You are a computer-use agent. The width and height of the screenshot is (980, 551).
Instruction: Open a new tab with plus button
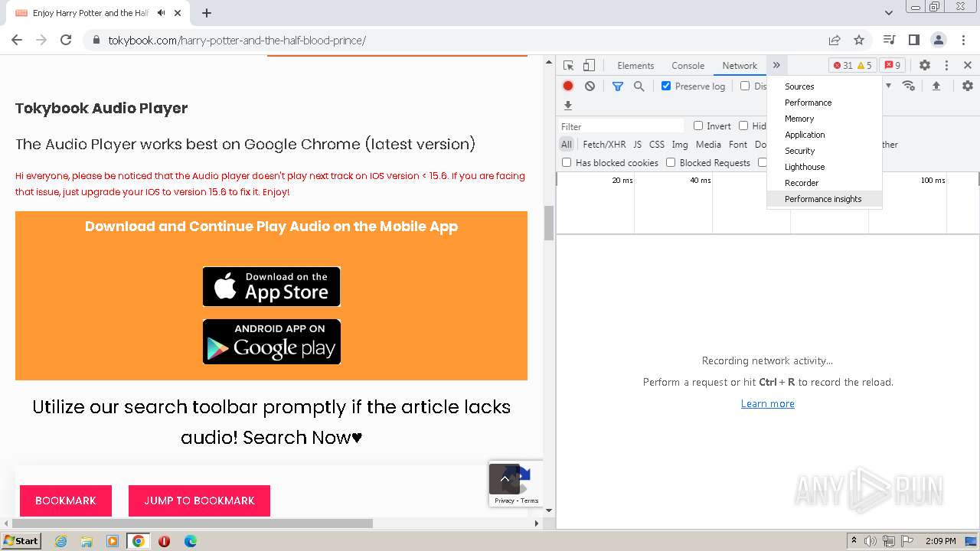tap(207, 13)
